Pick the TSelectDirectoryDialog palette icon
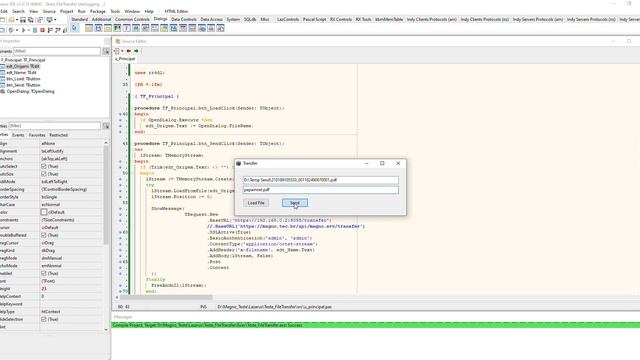Screen dimensions: 640x360 [x=108, y=28]
